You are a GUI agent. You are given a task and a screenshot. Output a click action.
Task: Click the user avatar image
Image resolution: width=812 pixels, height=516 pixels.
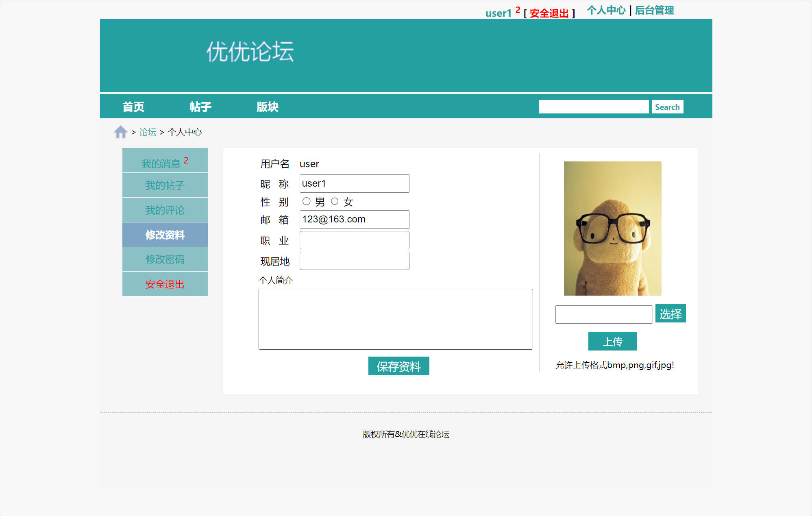coord(612,228)
